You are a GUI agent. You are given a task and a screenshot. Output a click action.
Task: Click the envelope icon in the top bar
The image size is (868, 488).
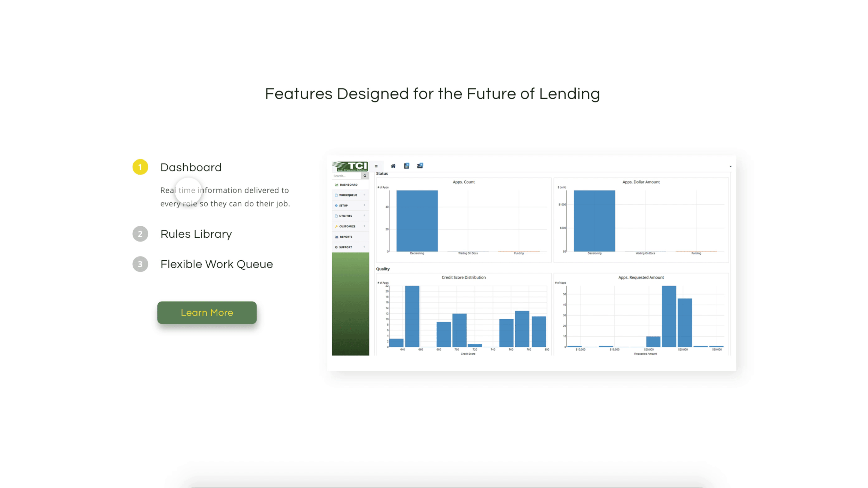420,166
